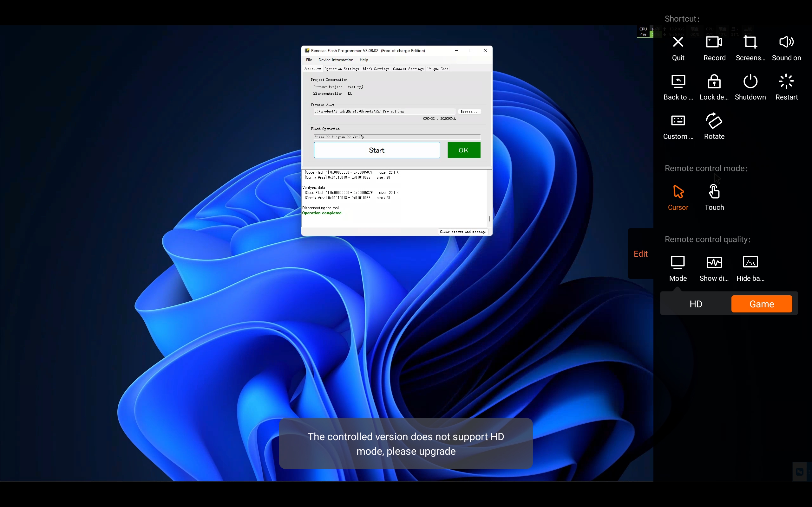Screen dimensions: 812x507
Task: Enable Game quality mode
Action: click(x=761, y=303)
